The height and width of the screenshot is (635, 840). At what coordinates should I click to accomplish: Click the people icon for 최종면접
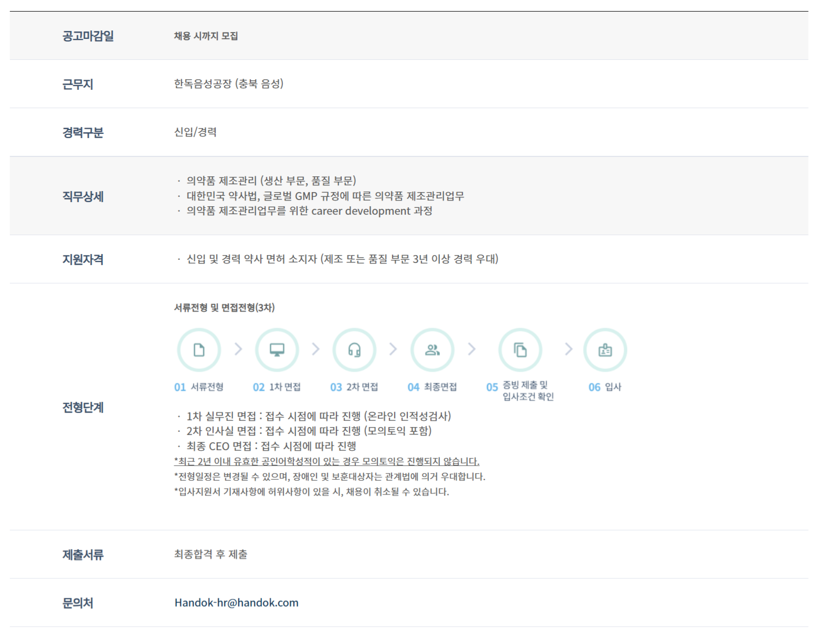pos(432,350)
